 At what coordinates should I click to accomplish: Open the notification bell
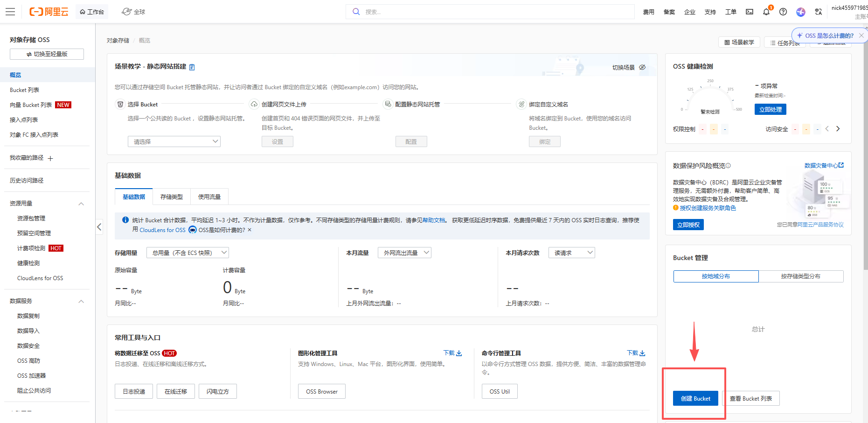(766, 12)
